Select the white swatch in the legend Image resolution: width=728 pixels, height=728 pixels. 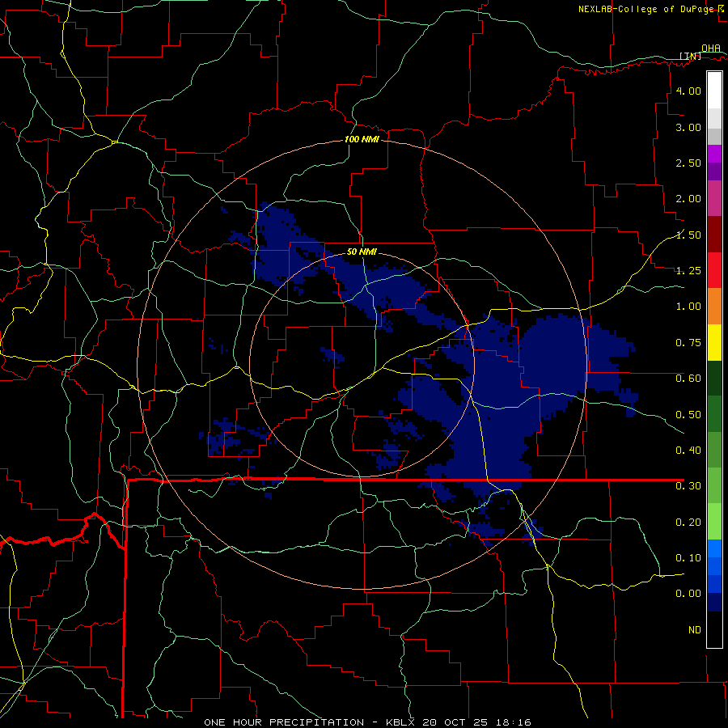[714, 91]
